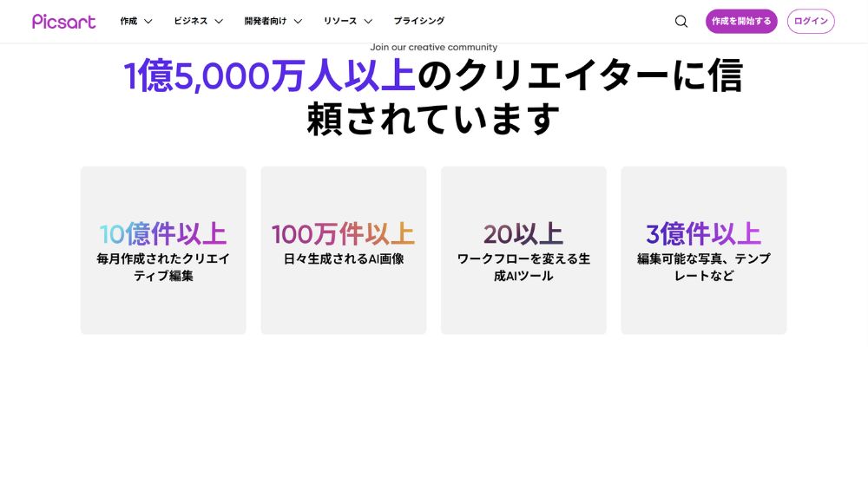Open the リソース menu
The width and height of the screenshot is (868, 477).
pos(340,21)
